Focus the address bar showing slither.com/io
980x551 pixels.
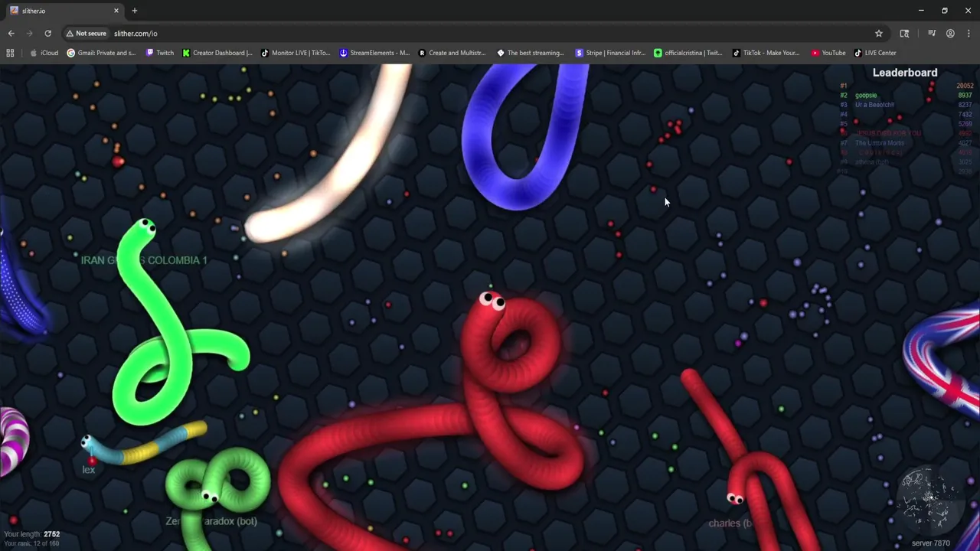(490, 34)
